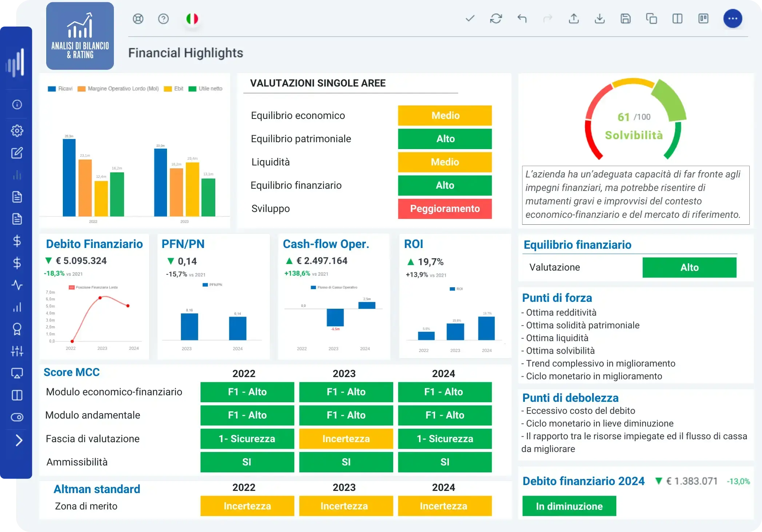Click the Valutazione Alto badge

[x=689, y=267]
